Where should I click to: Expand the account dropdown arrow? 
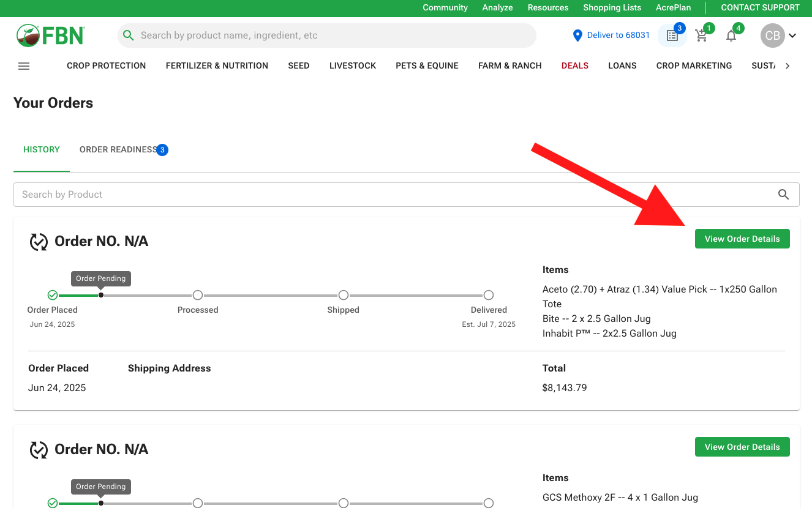(792, 35)
